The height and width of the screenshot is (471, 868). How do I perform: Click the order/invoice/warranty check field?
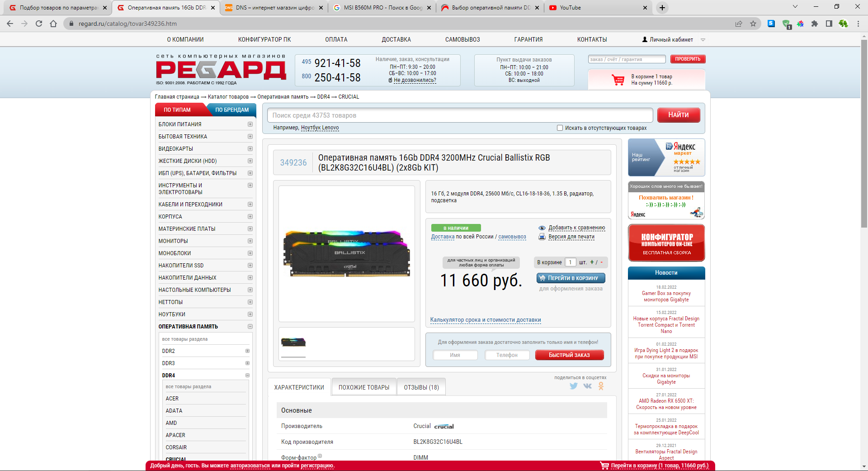[627, 59]
